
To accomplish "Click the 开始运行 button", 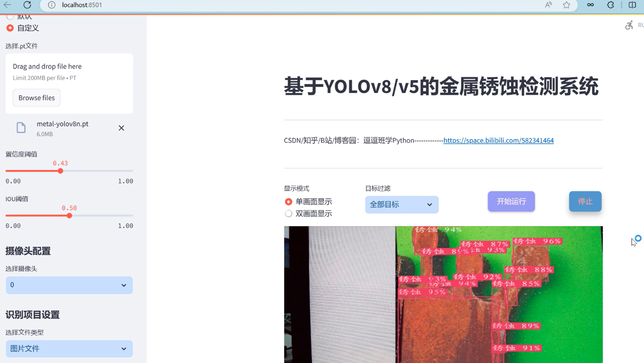I will pyautogui.click(x=511, y=201).
